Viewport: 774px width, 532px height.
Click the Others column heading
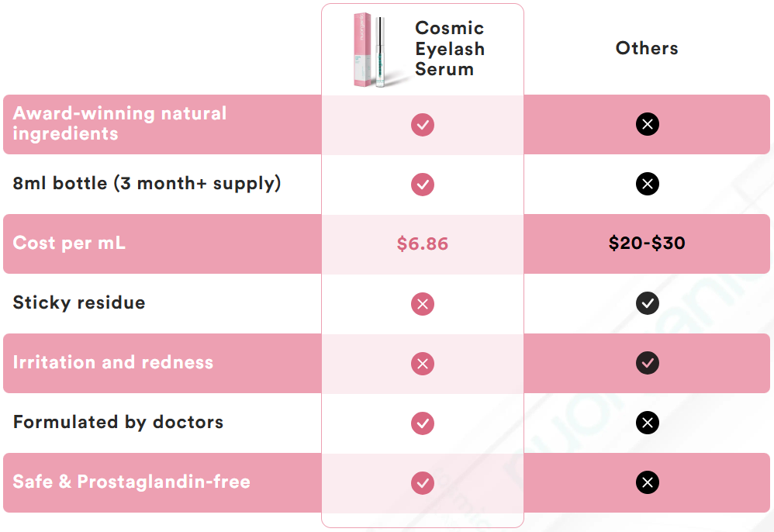[x=647, y=48]
